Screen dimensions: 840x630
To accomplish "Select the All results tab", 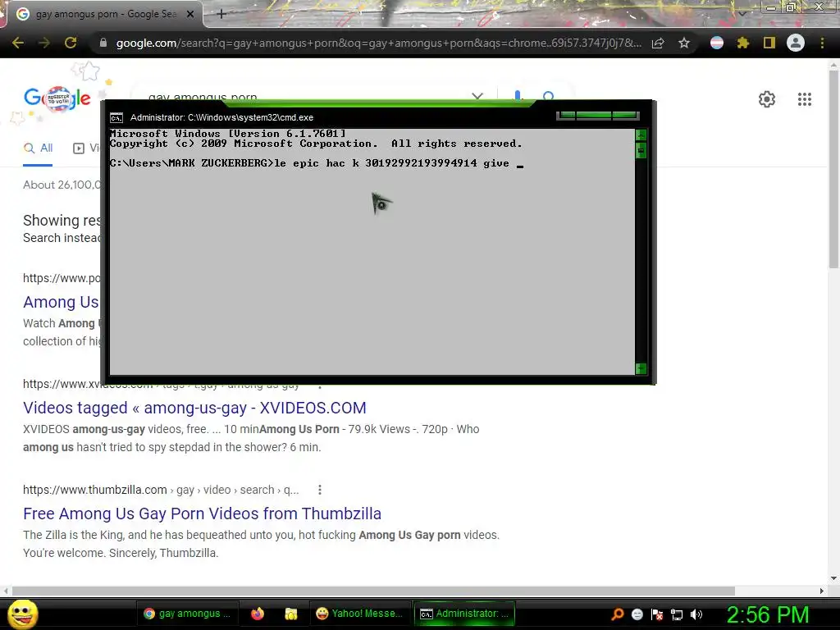I will click(x=38, y=148).
